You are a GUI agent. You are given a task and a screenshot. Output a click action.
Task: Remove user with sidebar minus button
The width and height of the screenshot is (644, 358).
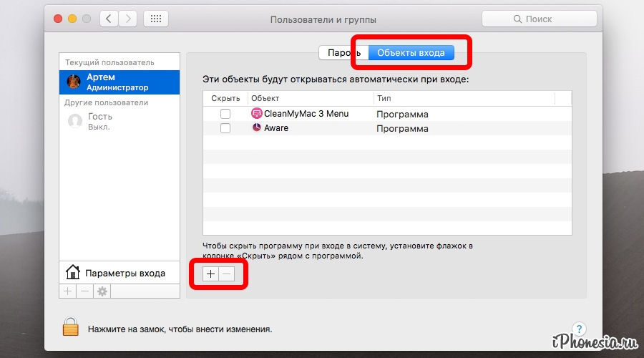click(x=84, y=291)
